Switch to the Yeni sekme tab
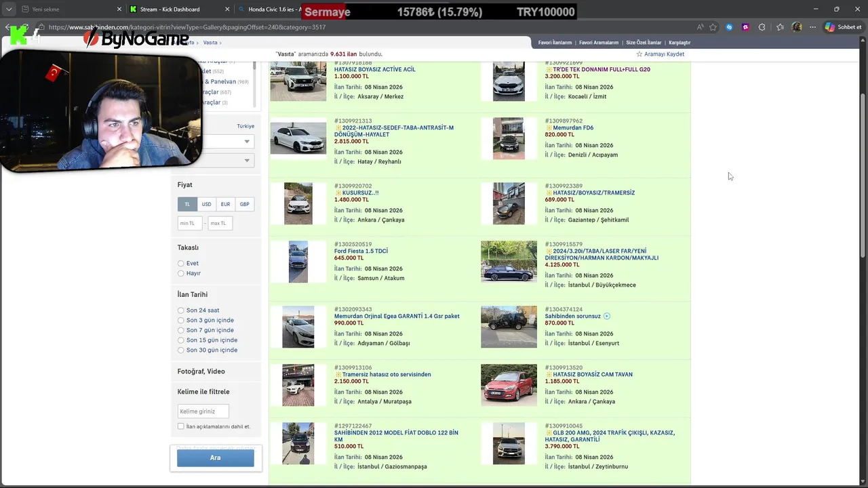Screen dimensions: 868x488 [68, 9]
